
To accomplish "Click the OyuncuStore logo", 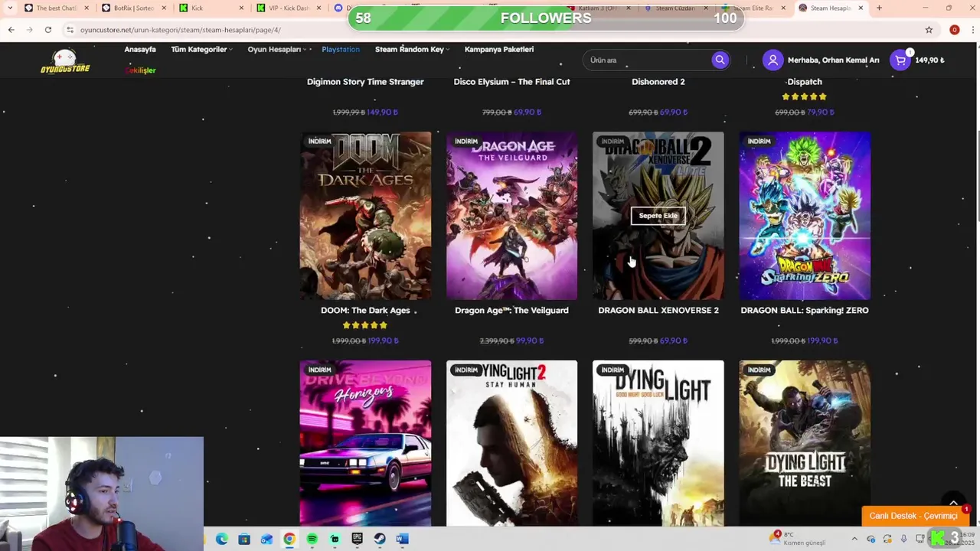I will point(65,61).
